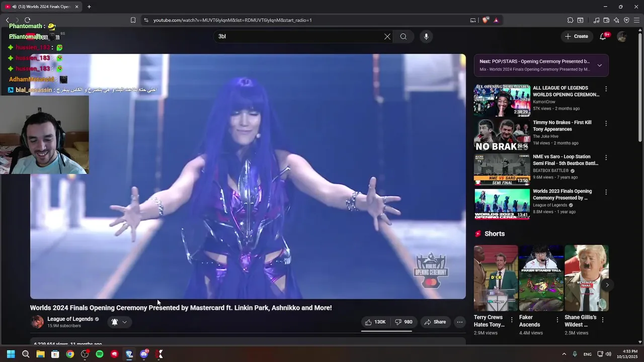Open Brave Rewards triangle icon
The image size is (644, 362).
(496, 20)
